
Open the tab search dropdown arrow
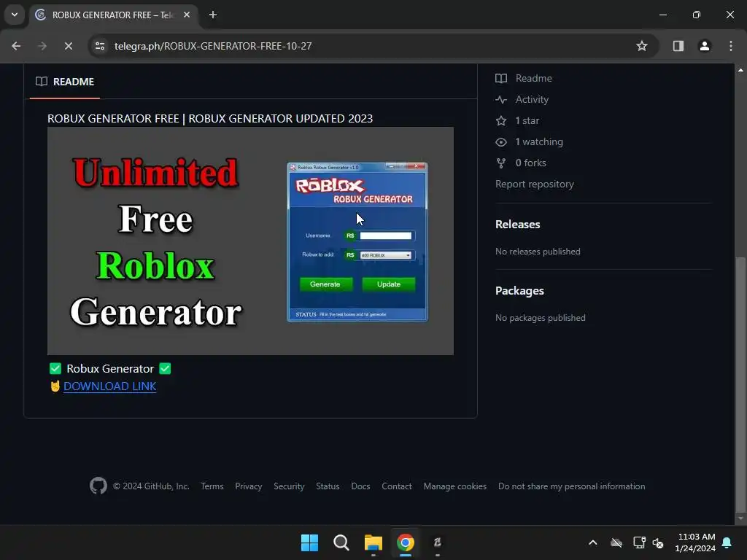15,15
